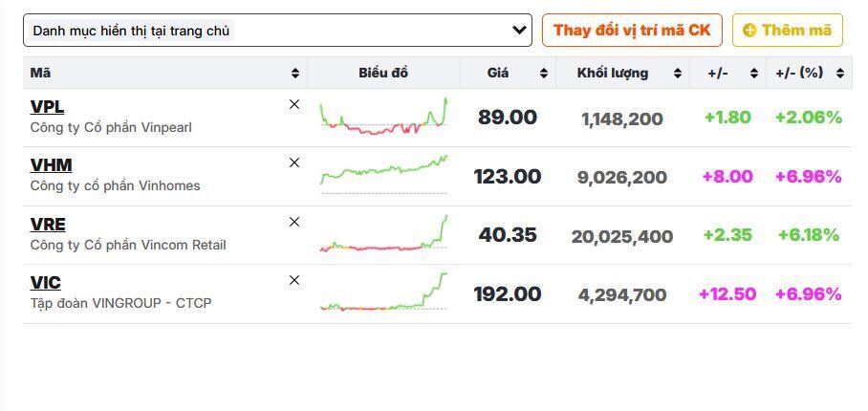Viewport: 868px width, 411px height.
Task: Sort by Giá column arrows
Action: (544, 73)
